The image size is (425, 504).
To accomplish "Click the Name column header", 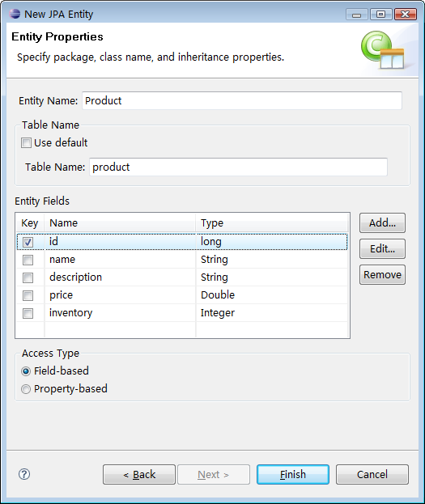I will click(120, 222).
